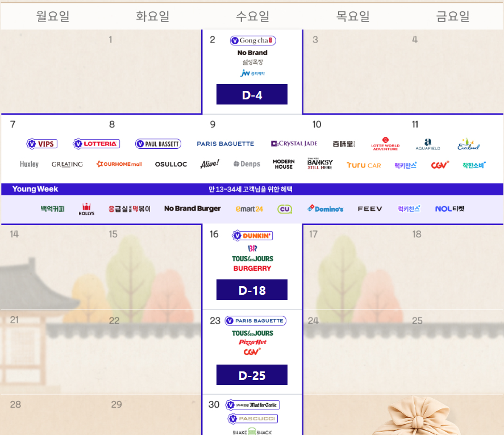Image resolution: width=504 pixels, height=435 pixels.
Task: Select TOUS les JOURS logo on day 23
Action: (253, 333)
